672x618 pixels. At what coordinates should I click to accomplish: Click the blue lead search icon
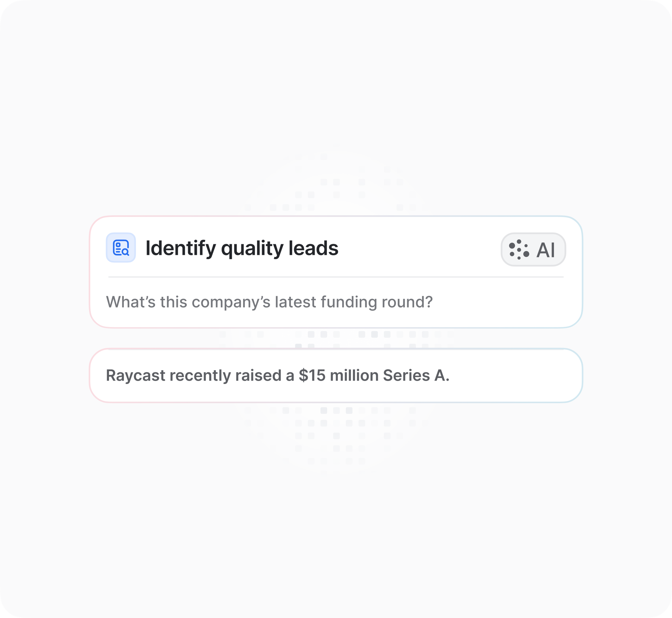click(121, 248)
